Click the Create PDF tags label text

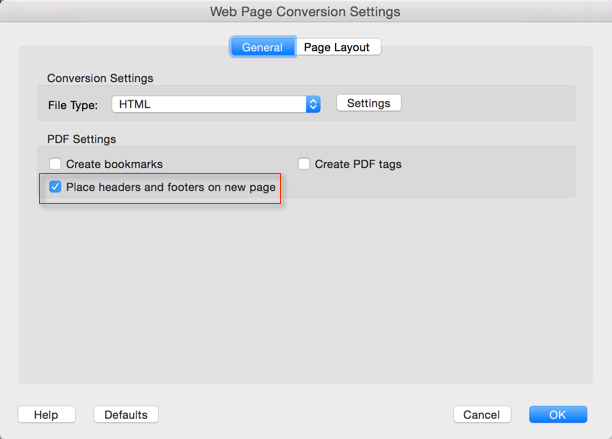click(358, 164)
